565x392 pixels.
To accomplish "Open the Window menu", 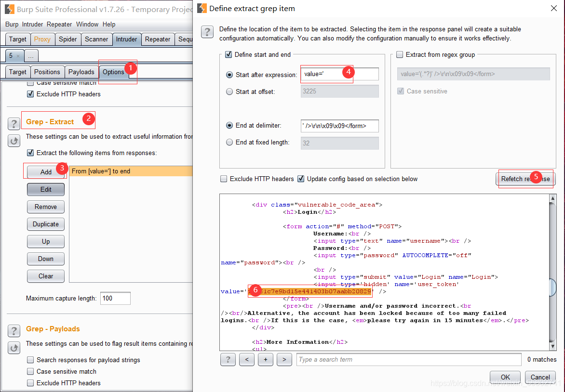I will pos(87,24).
